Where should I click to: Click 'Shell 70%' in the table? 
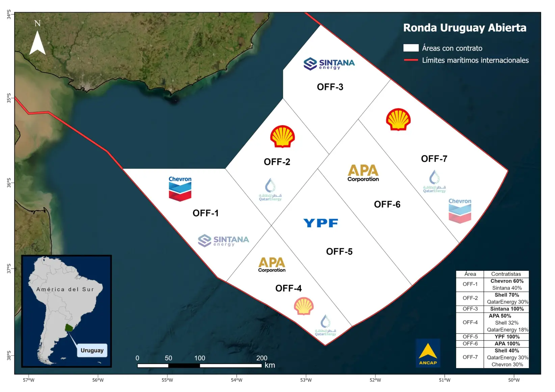[x=507, y=295]
